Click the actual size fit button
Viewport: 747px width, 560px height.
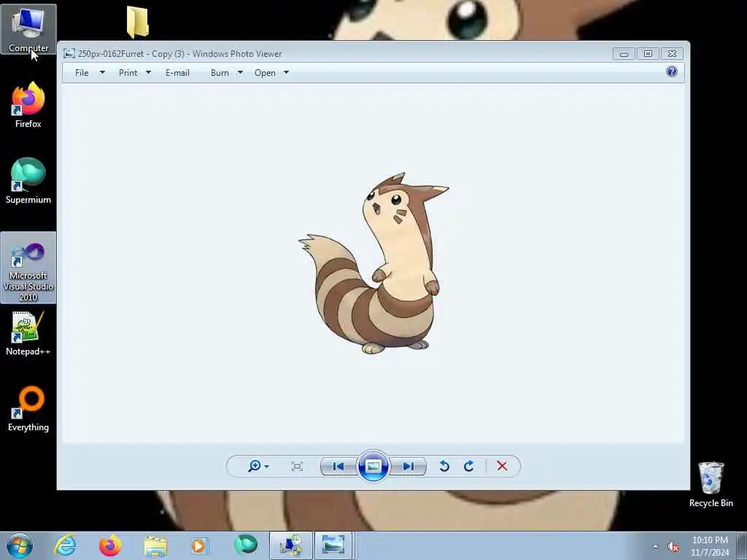(297, 466)
